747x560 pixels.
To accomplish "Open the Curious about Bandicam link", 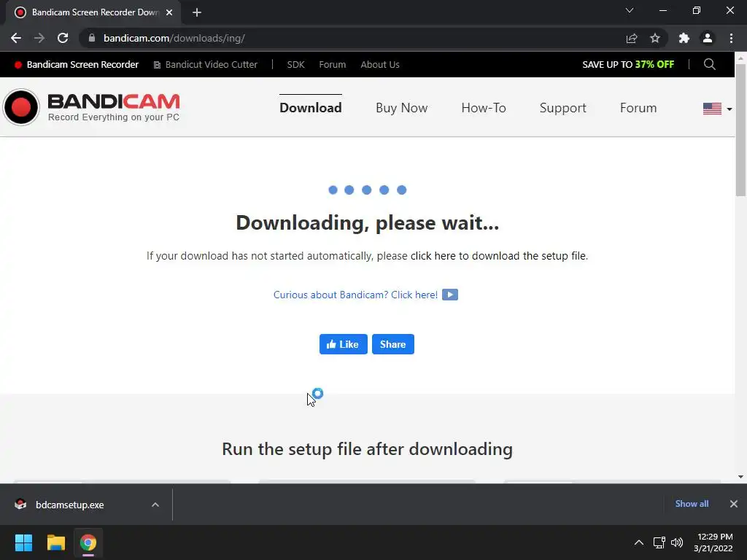I will coord(355,295).
